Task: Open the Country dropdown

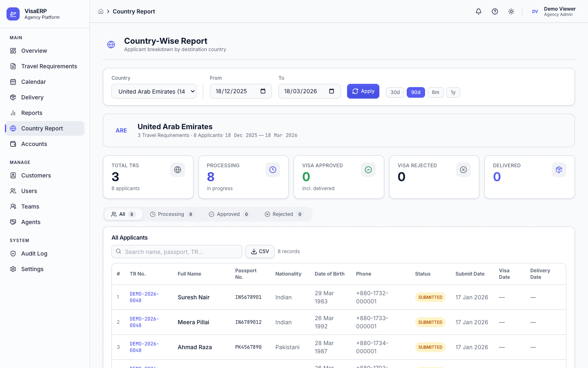Action: coord(154,91)
